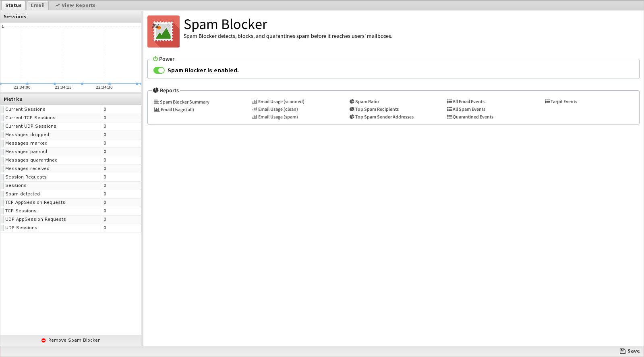Open the Spam Blocker Summary report

[182, 102]
